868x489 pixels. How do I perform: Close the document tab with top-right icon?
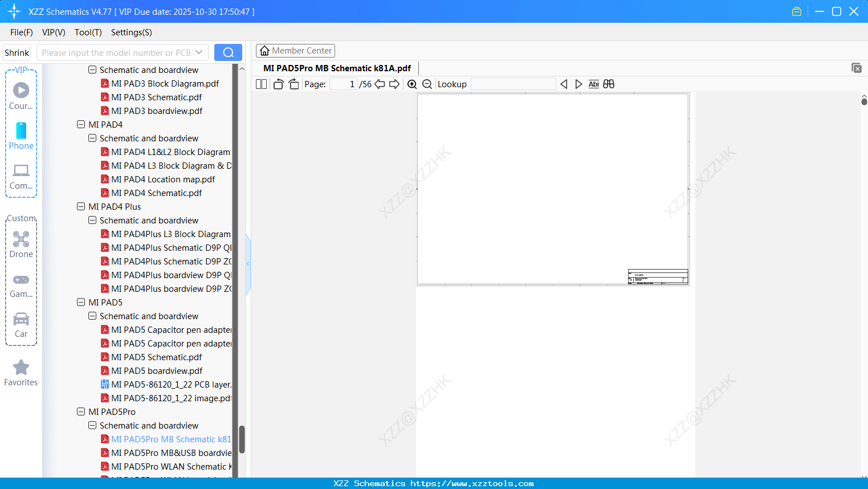(856, 68)
